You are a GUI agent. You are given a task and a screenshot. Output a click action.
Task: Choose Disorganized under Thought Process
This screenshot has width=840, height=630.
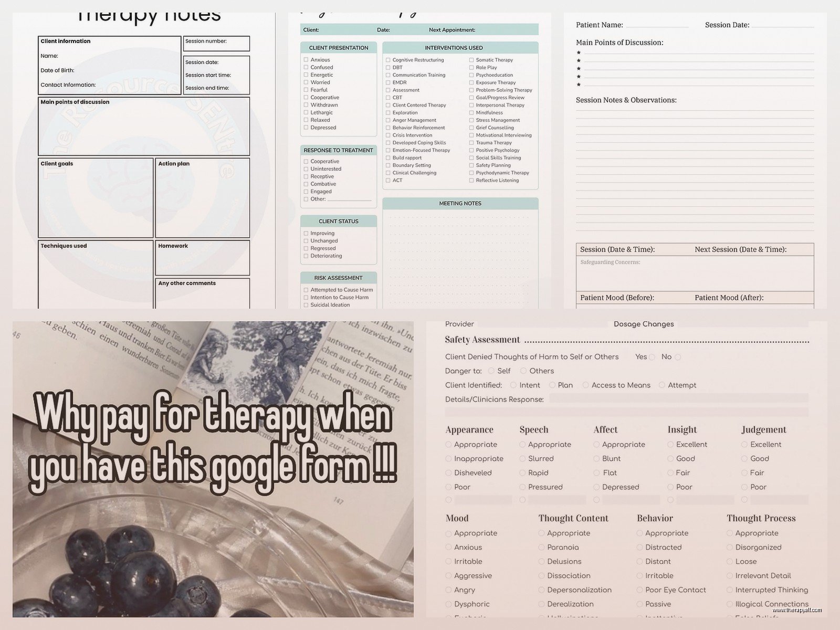click(x=730, y=547)
